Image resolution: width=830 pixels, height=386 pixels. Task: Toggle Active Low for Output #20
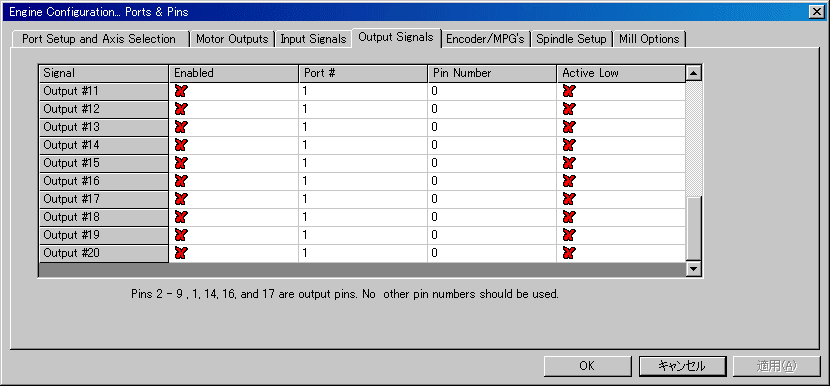click(x=569, y=253)
